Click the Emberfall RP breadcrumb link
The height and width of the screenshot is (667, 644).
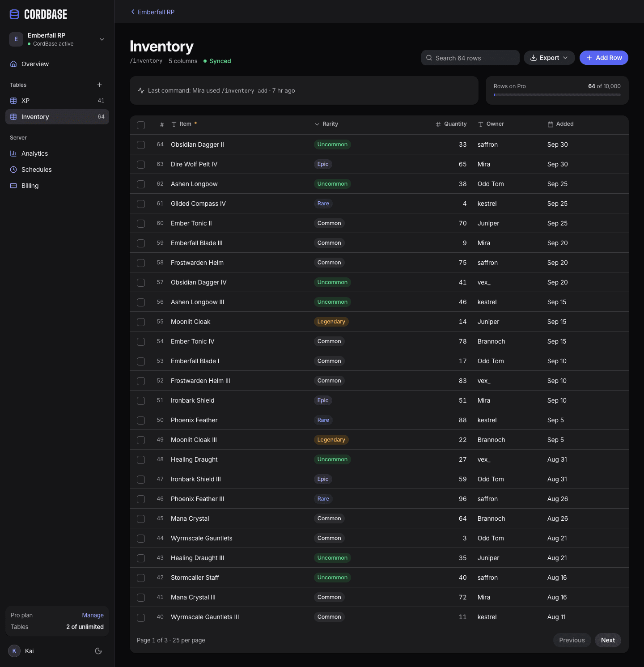156,12
